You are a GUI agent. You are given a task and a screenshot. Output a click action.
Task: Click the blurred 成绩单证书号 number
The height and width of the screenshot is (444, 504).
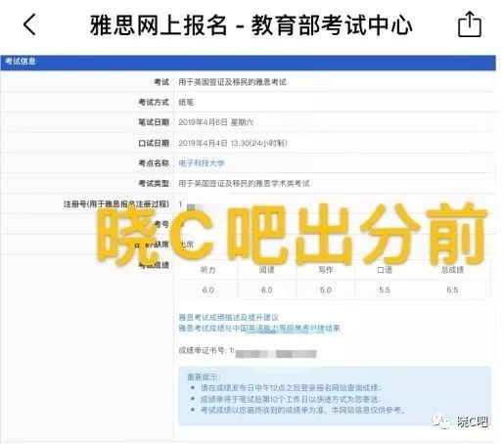pos(276,354)
